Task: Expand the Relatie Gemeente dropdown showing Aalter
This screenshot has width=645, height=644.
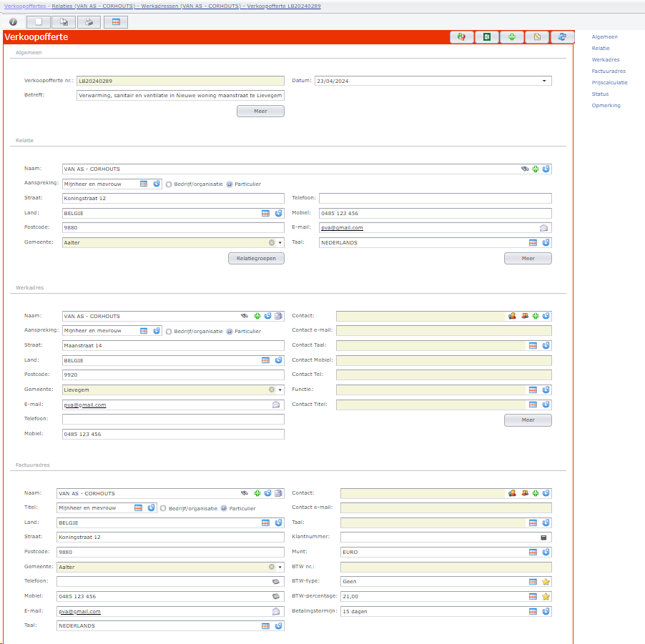Action: click(x=280, y=242)
